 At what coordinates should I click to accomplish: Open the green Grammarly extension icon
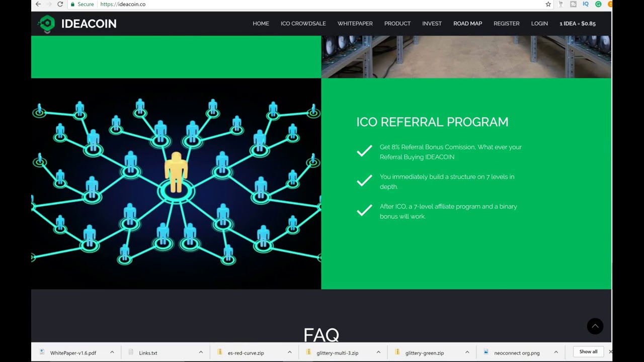click(598, 4)
